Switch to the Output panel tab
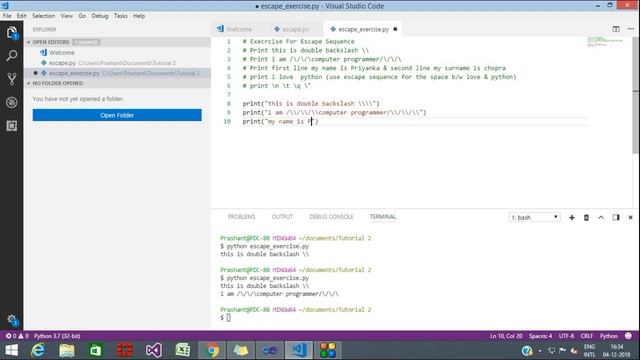This screenshot has width=640, height=360. [282, 217]
